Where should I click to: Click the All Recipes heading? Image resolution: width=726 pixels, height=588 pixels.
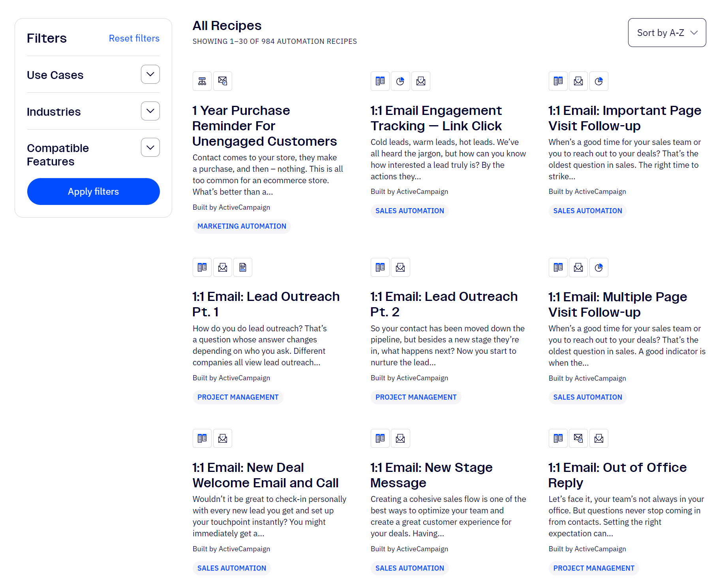point(227,26)
